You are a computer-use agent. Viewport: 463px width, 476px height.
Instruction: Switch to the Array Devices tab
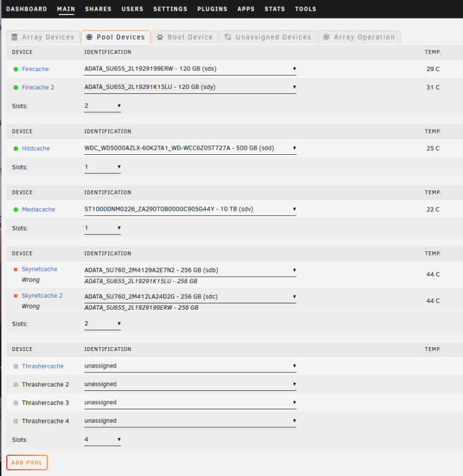click(43, 37)
